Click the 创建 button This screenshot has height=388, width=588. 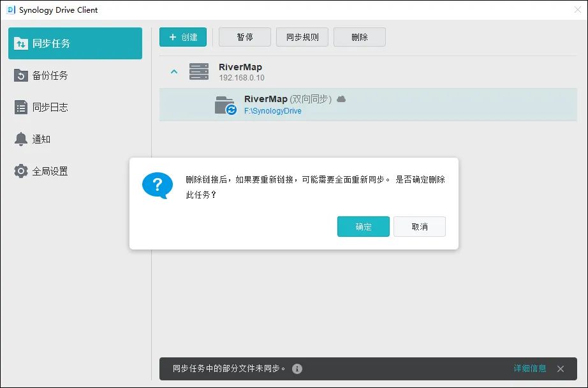point(183,37)
